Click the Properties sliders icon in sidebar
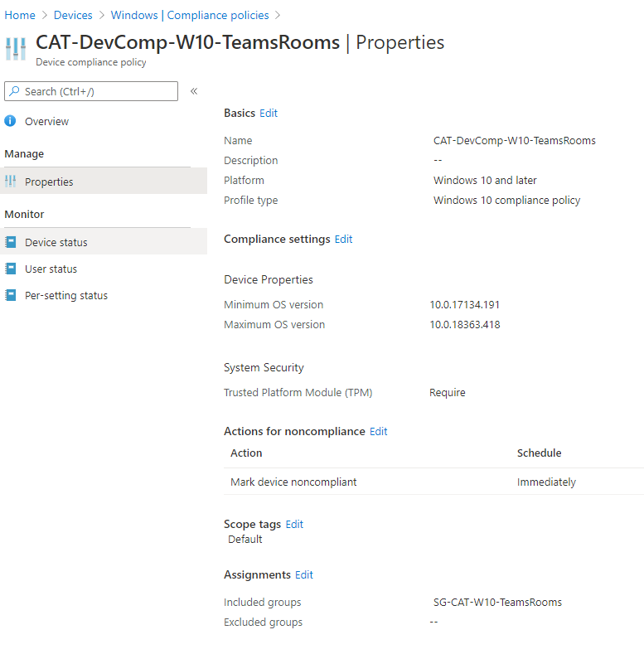644x654 pixels. 11,182
